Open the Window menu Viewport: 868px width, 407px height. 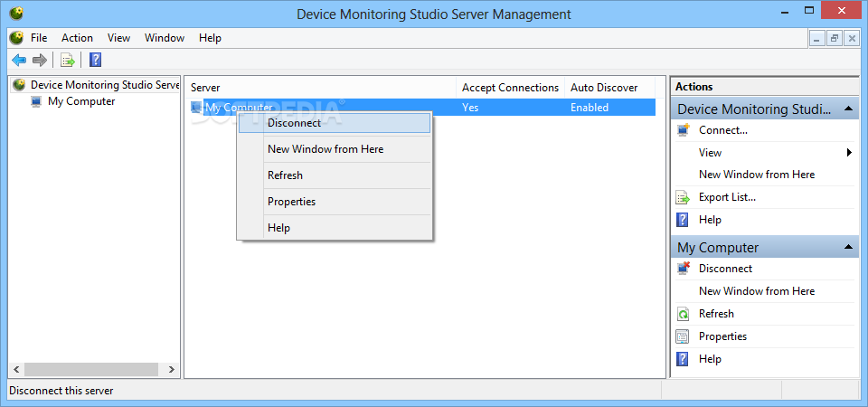[165, 38]
